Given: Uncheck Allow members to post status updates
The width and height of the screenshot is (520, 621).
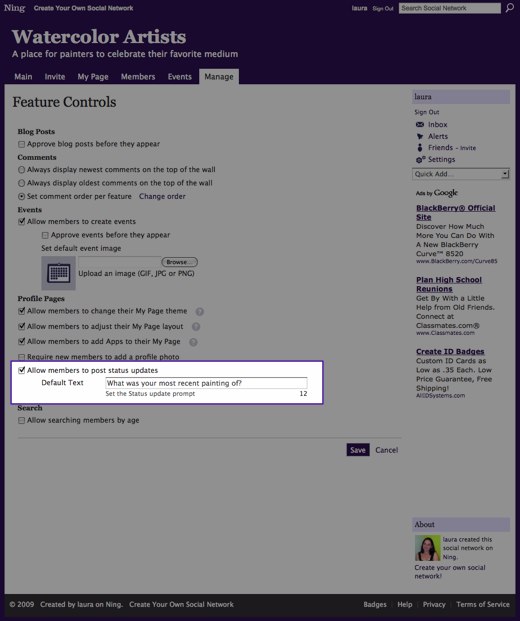Looking at the screenshot, I should (21, 370).
